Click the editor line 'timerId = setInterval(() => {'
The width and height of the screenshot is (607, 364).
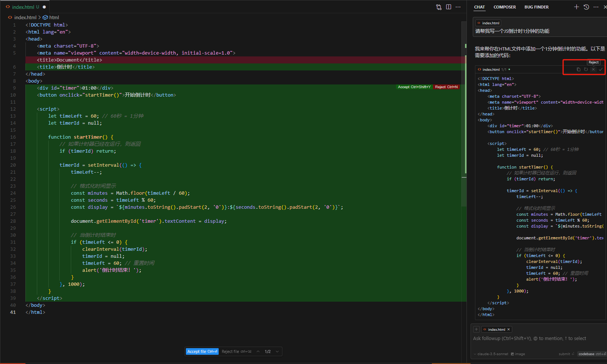[x=101, y=165]
